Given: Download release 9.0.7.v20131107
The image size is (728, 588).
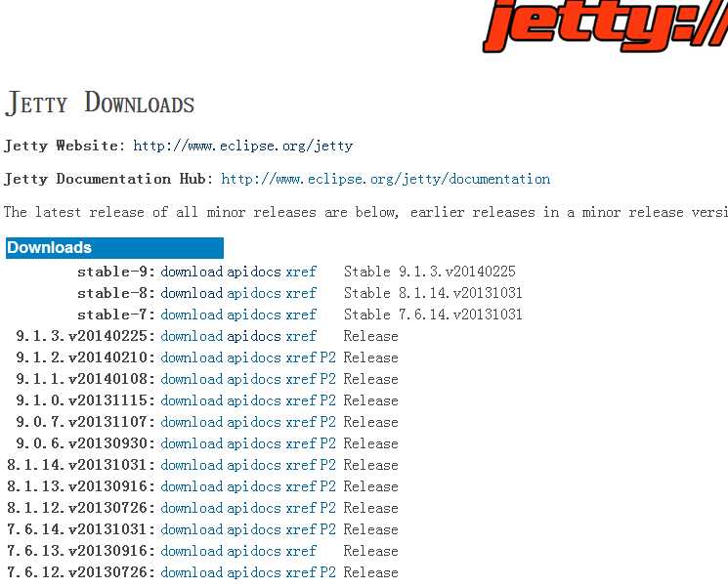Looking at the screenshot, I should [192, 422].
